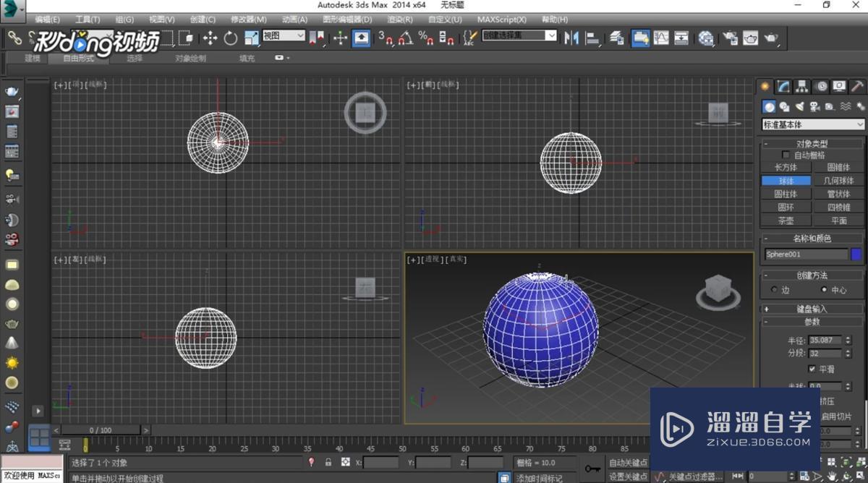Open the Material Editor from the toolbar
This screenshot has height=483, width=868.
[x=706, y=39]
